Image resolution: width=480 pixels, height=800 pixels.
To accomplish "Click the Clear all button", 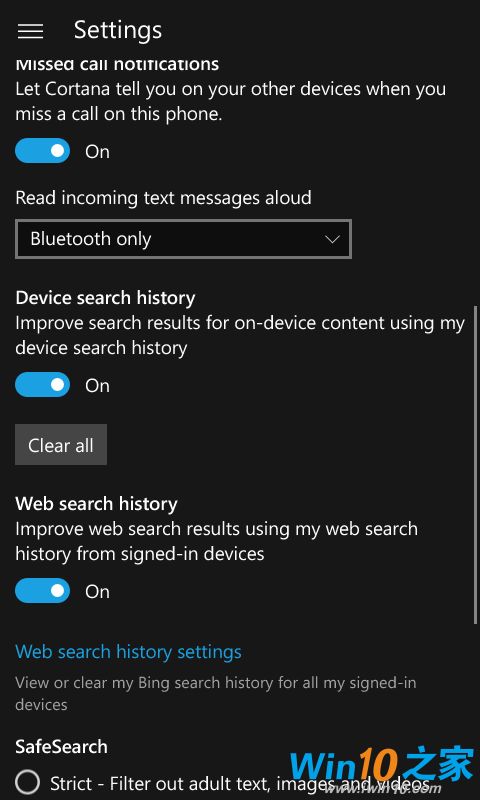I will (61, 445).
